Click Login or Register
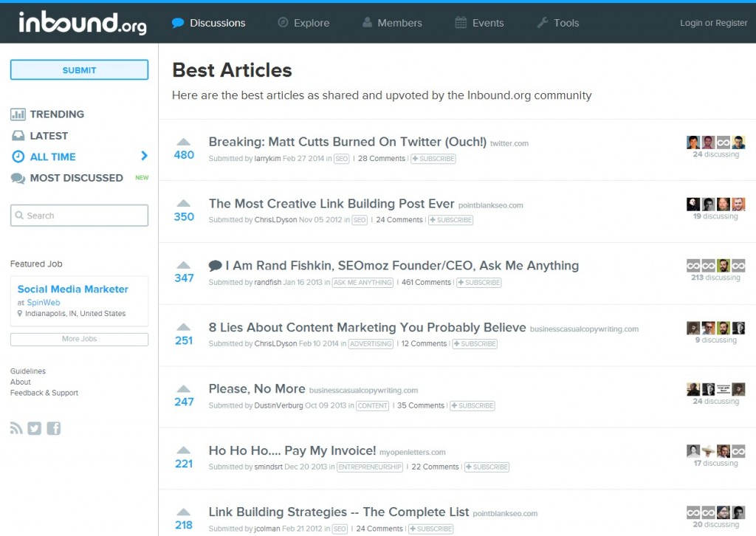Viewport: 756px width, 536px height. (x=714, y=23)
